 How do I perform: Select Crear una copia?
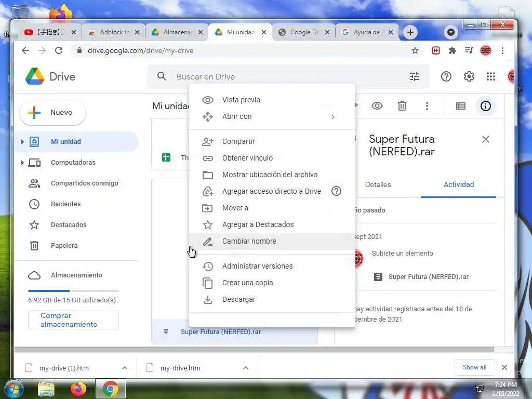click(272, 283)
